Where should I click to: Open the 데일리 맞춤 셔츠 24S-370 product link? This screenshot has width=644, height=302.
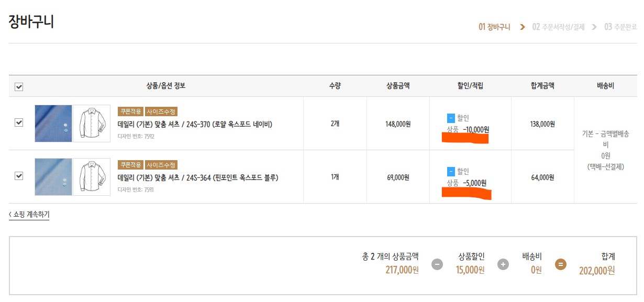pos(195,125)
